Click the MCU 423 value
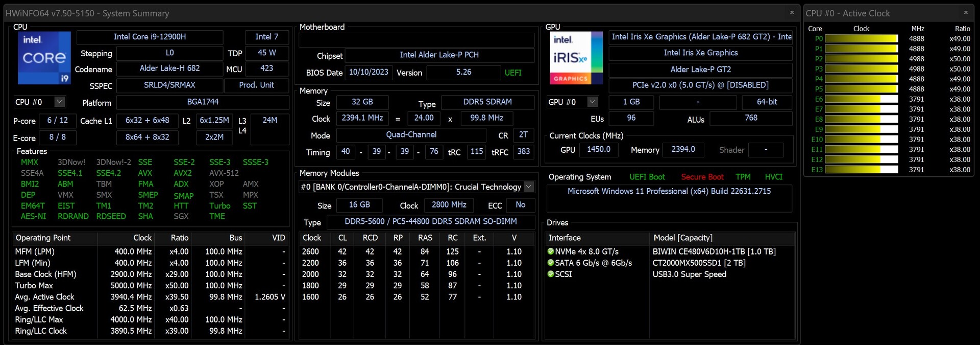This screenshot has height=345, width=980. point(266,68)
